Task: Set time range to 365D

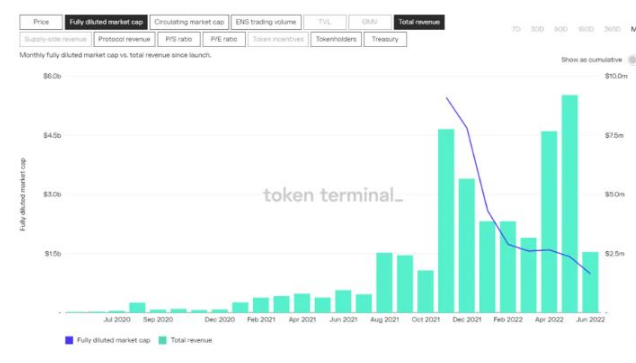Action: 612,29
